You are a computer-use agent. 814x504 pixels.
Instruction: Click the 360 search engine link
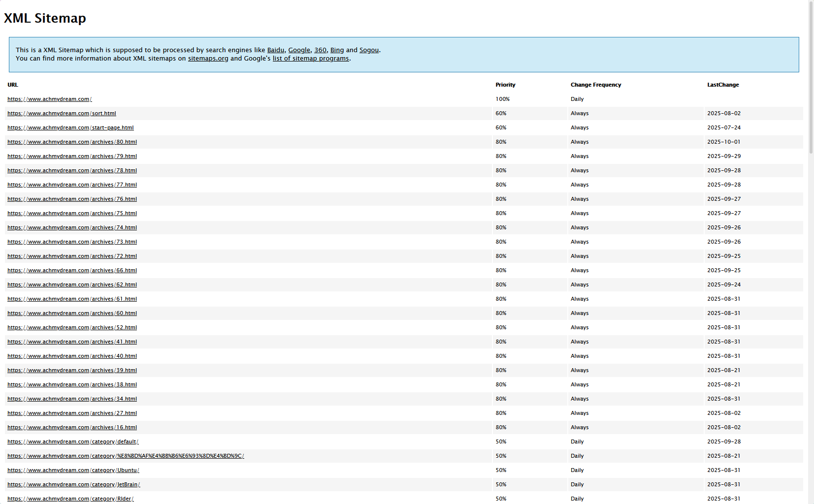pyautogui.click(x=320, y=50)
